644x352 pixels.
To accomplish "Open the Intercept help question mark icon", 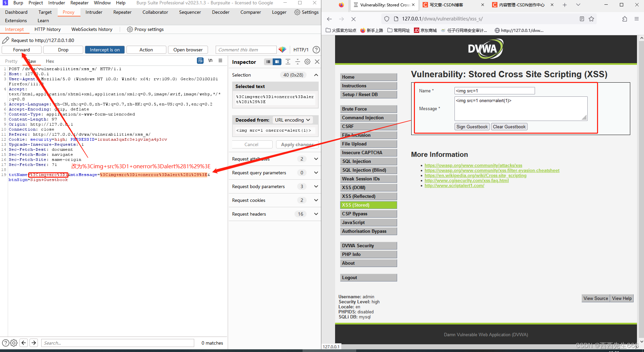I will click(316, 50).
